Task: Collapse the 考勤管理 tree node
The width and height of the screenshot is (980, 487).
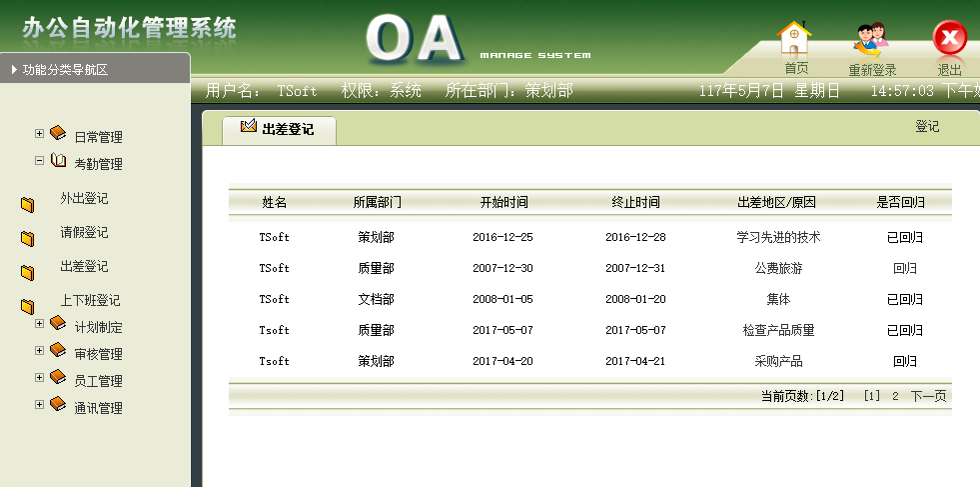Action: pyautogui.click(x=39, y=160)
